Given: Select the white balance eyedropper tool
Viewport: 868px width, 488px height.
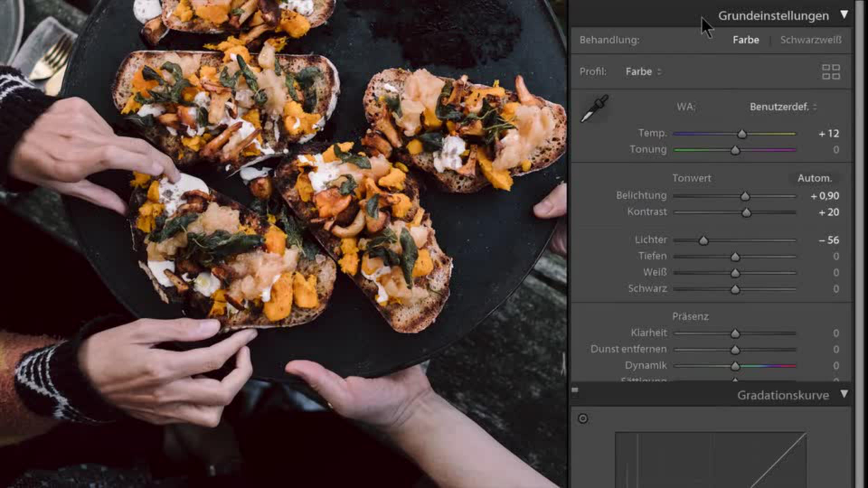Looking at the screenshot, I should [x=594, y=108].
